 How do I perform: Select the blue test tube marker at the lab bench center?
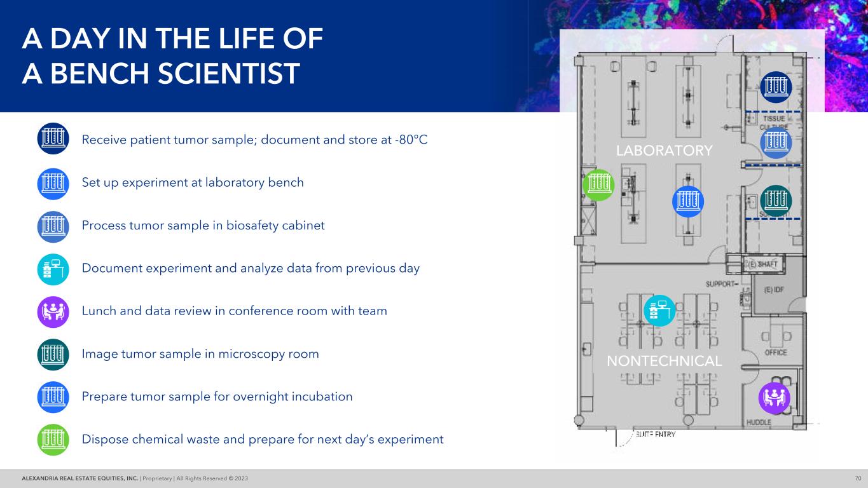[x=688, y=201]
